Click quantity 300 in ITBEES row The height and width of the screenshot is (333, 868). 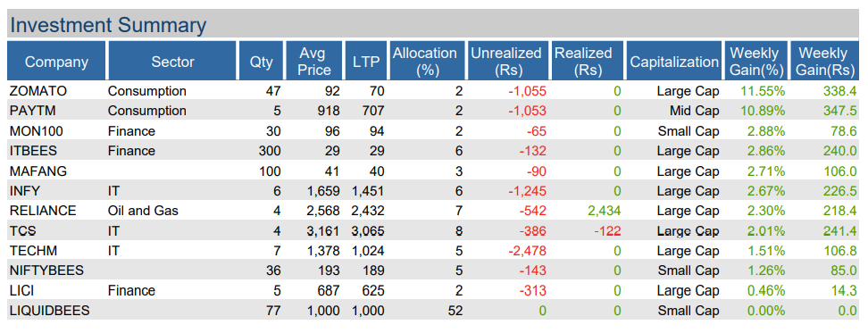(271, 151)
